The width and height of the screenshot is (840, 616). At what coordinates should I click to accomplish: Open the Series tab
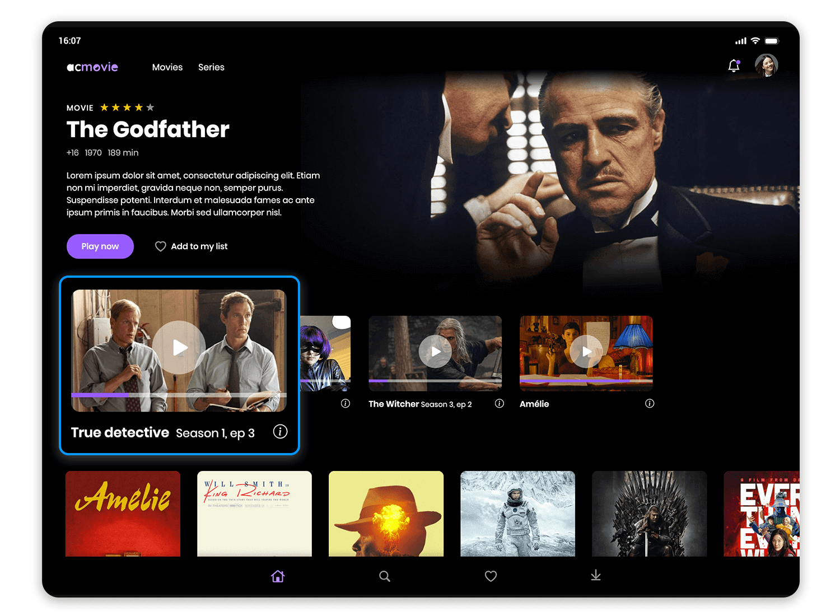211,67
